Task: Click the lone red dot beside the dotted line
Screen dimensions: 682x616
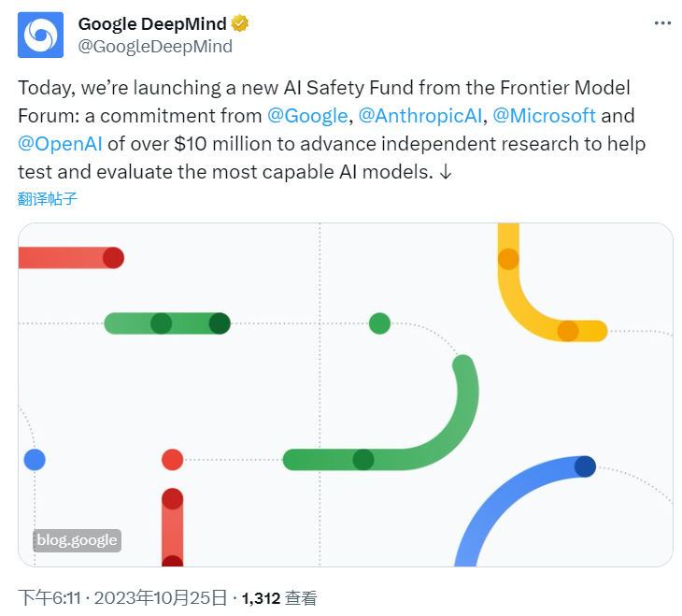Action: click(172, 459)
